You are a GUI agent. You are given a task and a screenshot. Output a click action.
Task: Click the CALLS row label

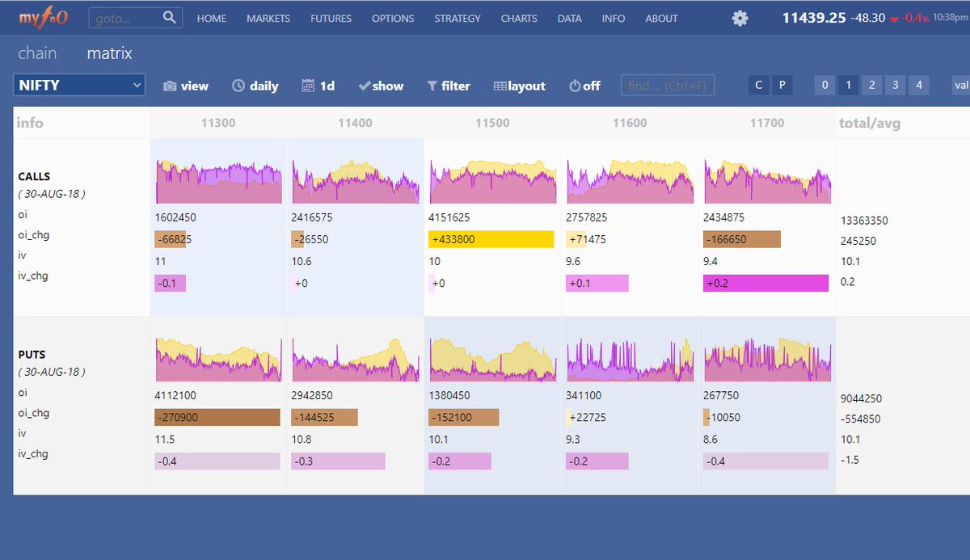point(34,176)
